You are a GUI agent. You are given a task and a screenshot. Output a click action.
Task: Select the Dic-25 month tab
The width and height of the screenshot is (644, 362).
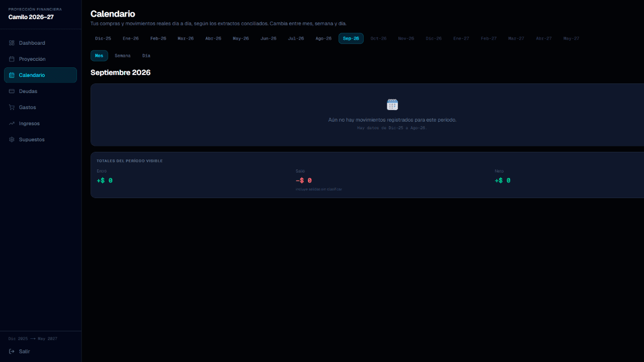103,38
